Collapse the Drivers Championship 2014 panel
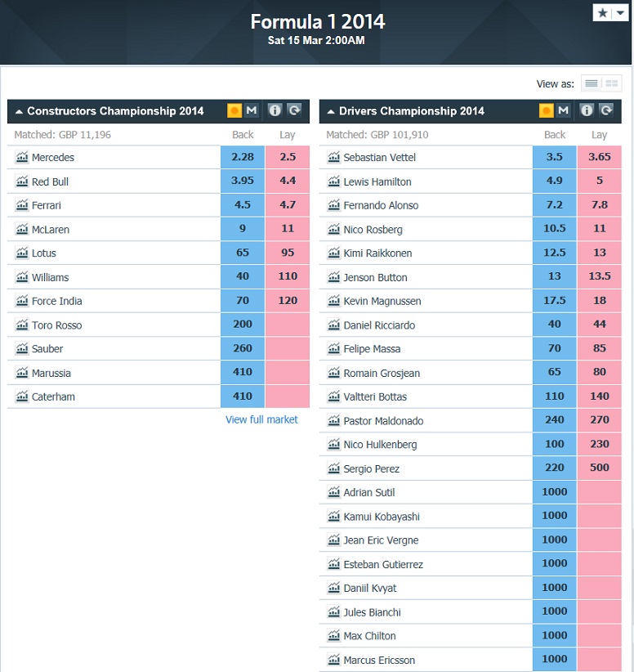 [331, 111]
